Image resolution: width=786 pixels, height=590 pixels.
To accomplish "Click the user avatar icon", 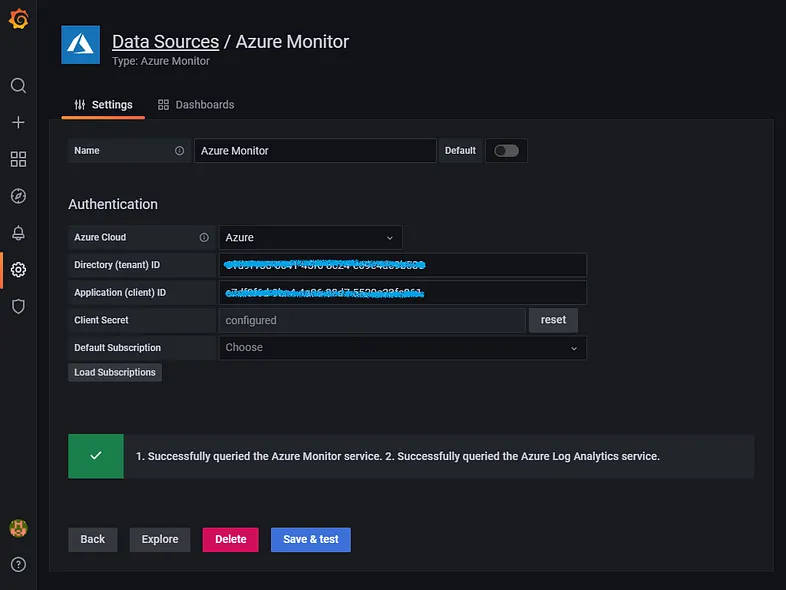I will [x=19, y=528].
